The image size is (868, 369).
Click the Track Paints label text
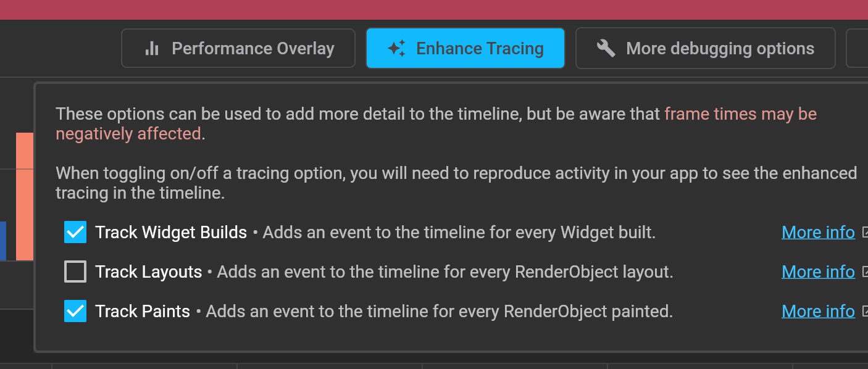(143, 312)
